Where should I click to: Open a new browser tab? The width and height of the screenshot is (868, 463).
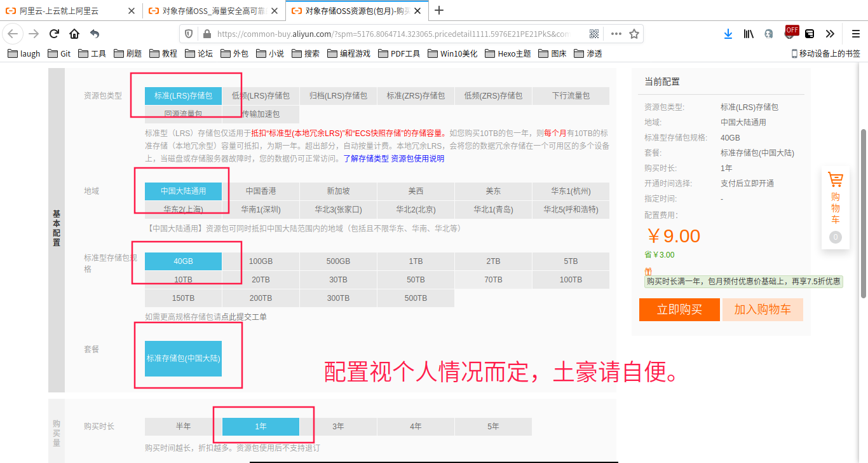439,10
